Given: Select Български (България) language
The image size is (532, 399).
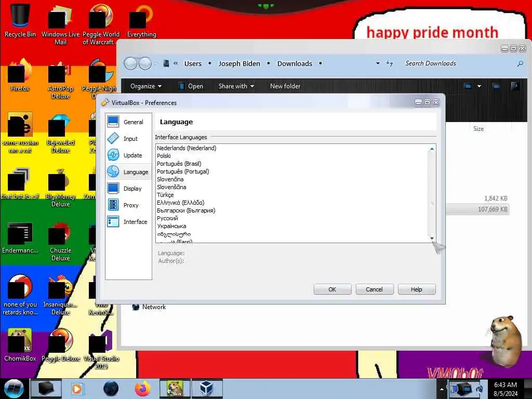Looking at the screenshot, I should (x=186, y=210).
